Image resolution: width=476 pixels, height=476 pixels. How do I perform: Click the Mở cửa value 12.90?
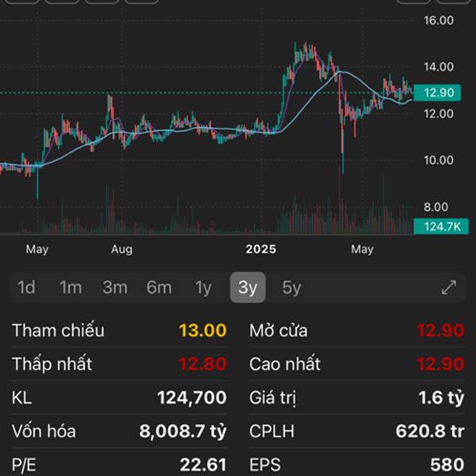(x=440, y=330)
